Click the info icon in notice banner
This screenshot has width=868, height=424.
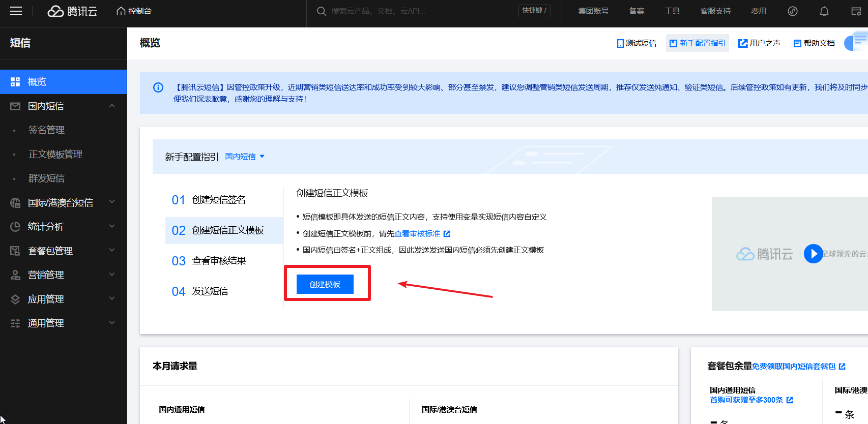(x=158, y=87)
